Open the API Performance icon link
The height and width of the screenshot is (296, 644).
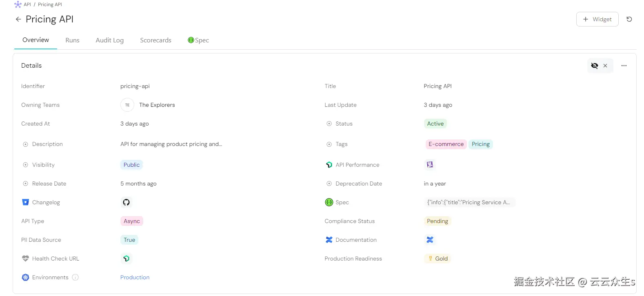[x=430, y=165]
